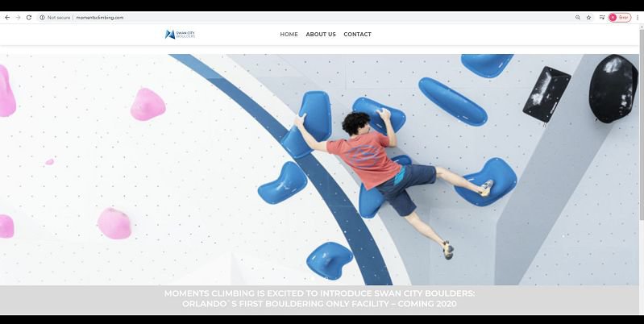
Task: Reload the page with the refresh icon
Action: click(29, 18)
